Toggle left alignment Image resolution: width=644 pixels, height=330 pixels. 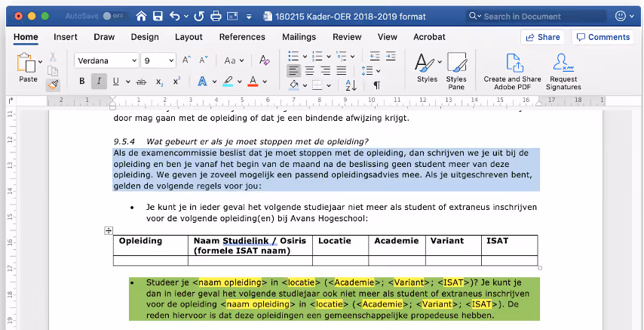(x=293, y=71)
